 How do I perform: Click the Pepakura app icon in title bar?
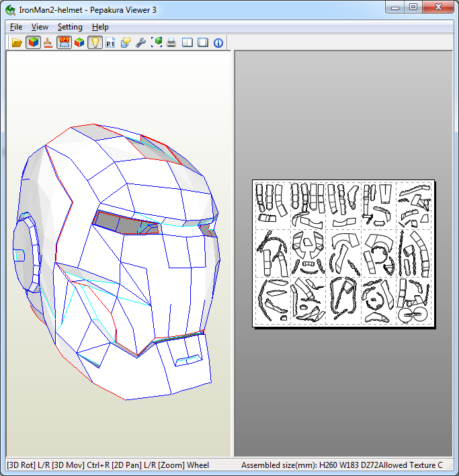[x=11, y=9]
